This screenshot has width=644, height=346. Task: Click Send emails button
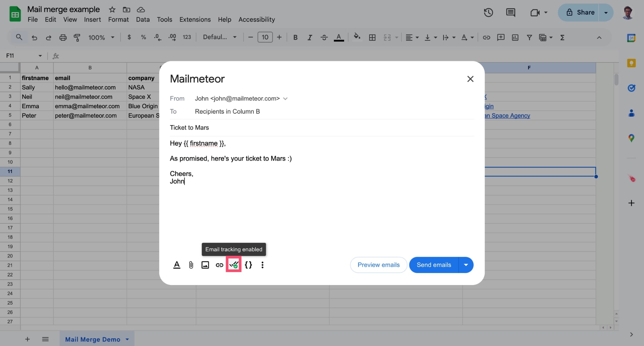(434, 265)
